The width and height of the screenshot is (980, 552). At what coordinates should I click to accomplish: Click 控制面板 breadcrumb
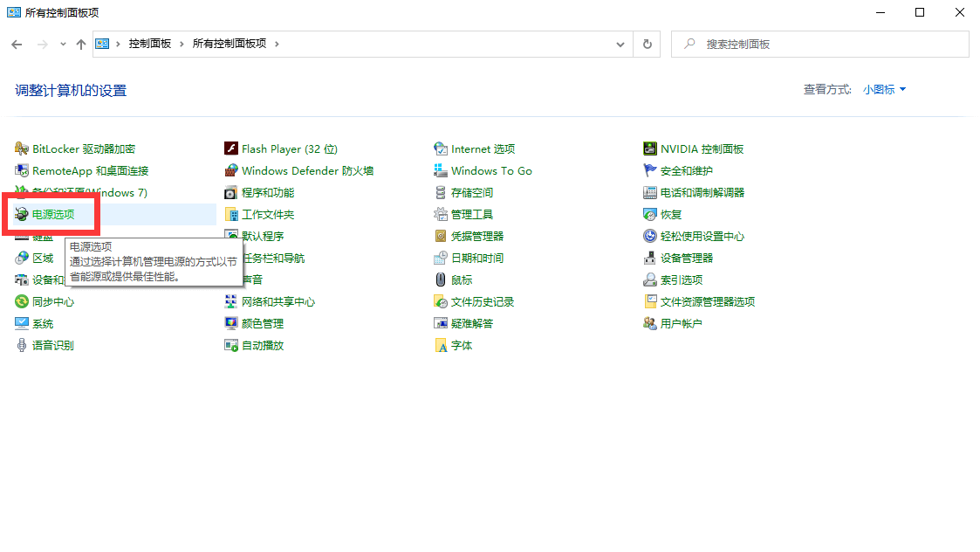pos(150,44)
